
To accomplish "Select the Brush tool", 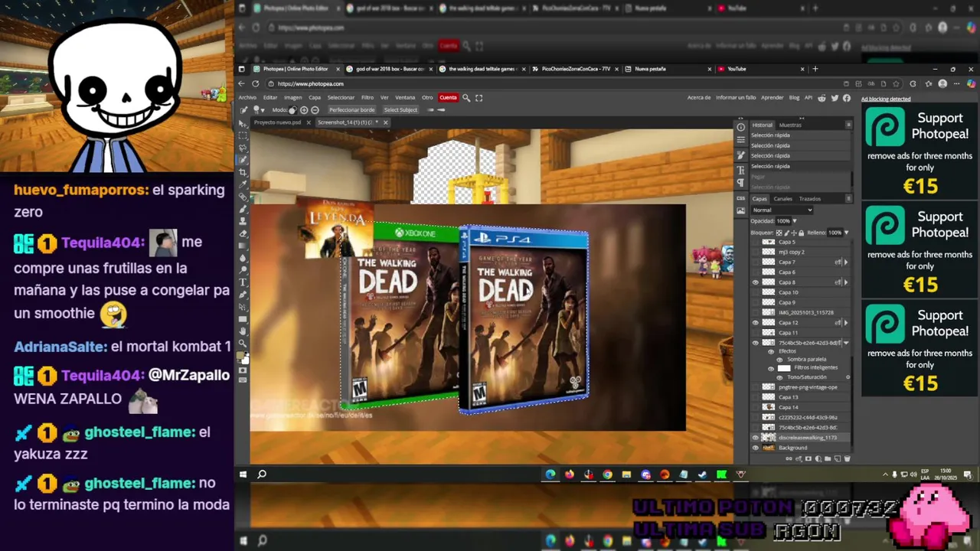I will [x=243, y=210].
